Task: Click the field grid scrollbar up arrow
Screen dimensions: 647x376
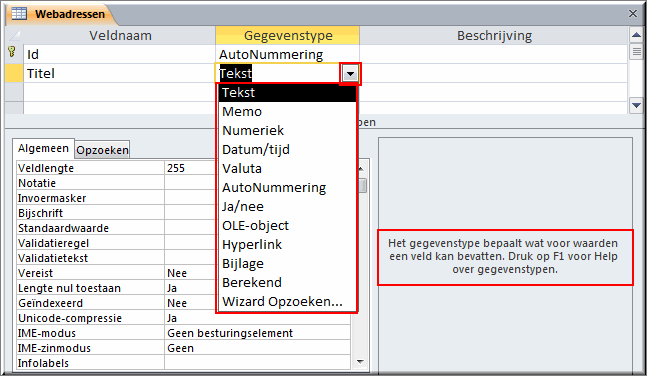Action: pyautogui.click(x=636, y=35)
